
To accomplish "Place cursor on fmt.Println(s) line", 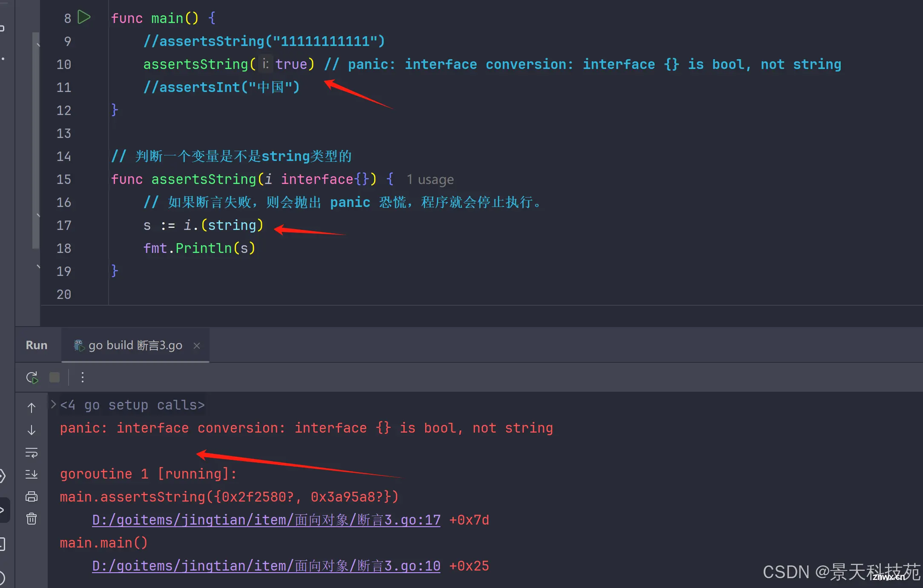I will tap(199, 248).
